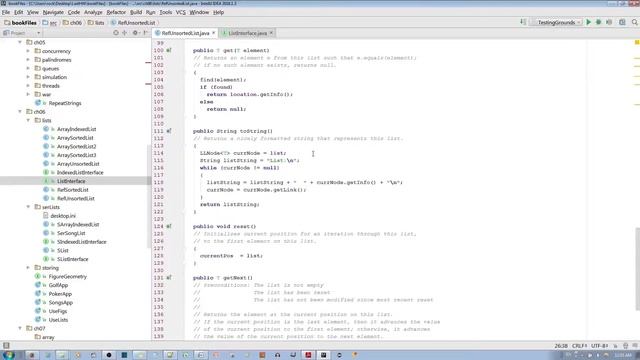Run the TestingGrounds configuration

(x=589, y=22)
